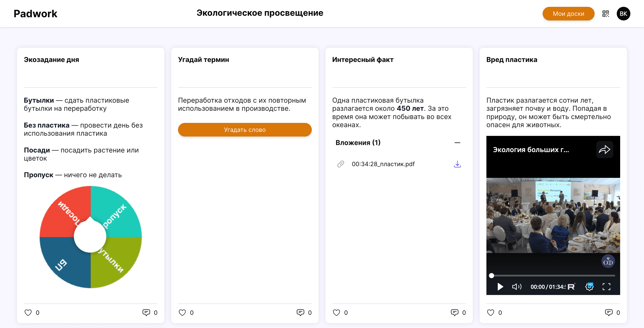Collapse the Вложения (1) section
This screenshot has width=644, height=328.
coord(457,143)
